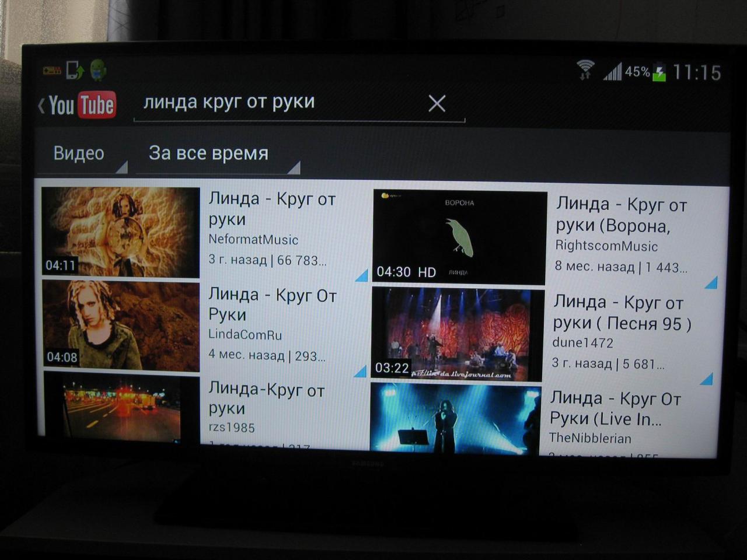This screenshot has height=560, width=747.
Task: Play the Ворона 04:30 HD video thumbnail
Action: (459, 237)
